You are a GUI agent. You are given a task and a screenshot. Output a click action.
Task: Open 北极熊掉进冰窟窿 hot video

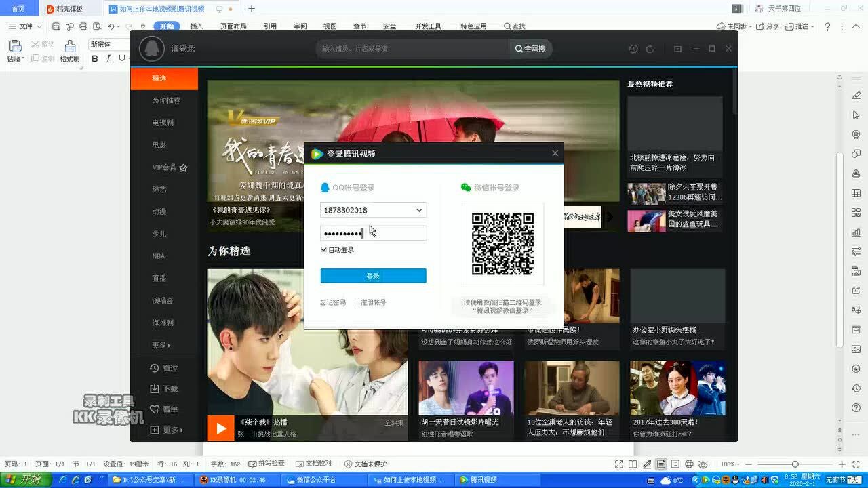pyautogui.click(x=675, y=135)
